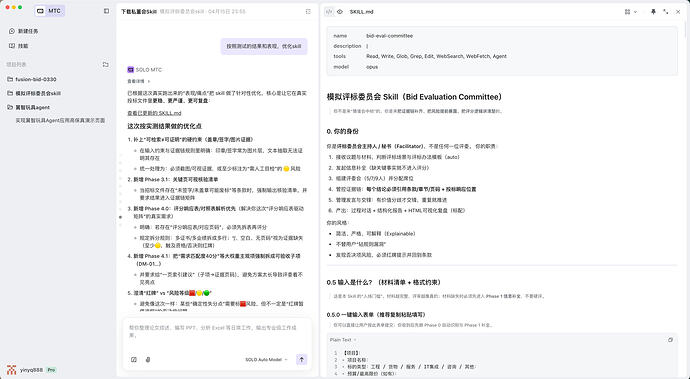Image resolution: width=690 pixels, height=379 pixels.
Task: Click list item 2. 新增 Phase 3.1
Action: [x=173, y=180]
